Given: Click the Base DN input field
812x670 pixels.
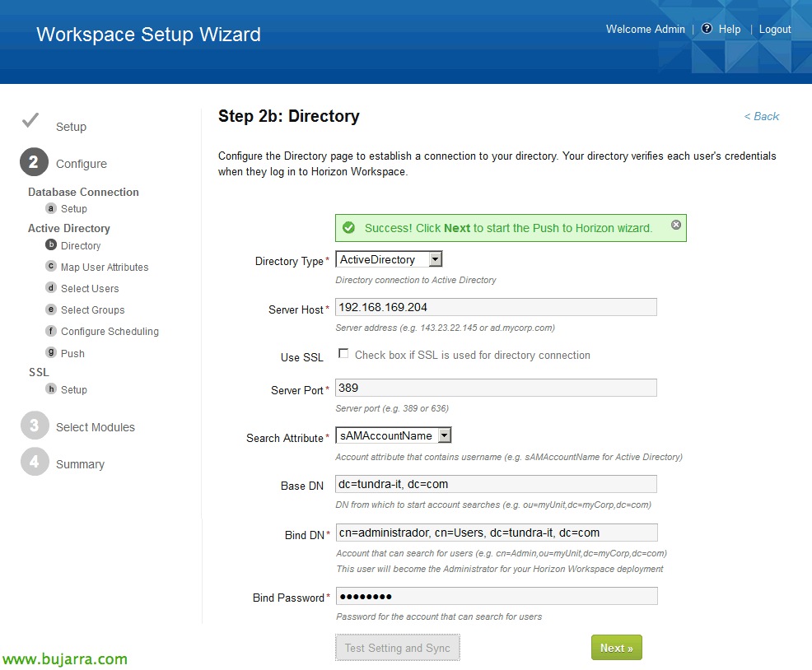Looking at the screenshot, I should 496,484.
